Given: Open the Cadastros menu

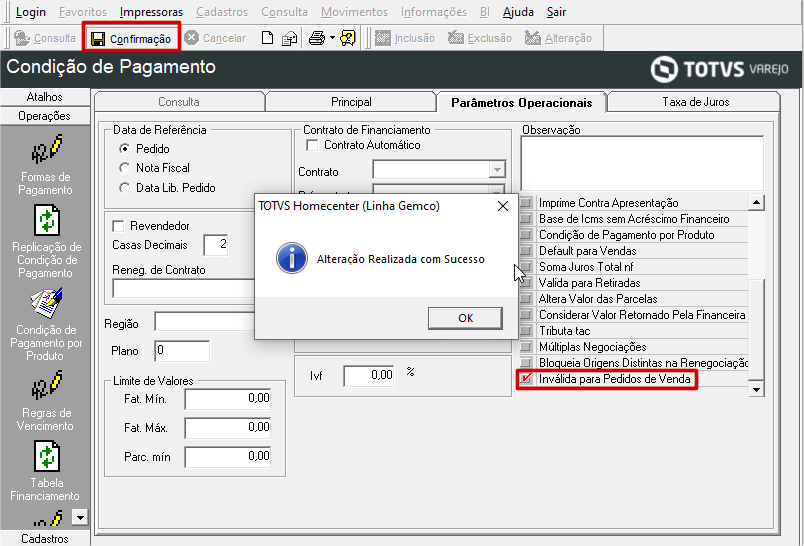Looking at the screenshot, I should [x=222, y=12].
